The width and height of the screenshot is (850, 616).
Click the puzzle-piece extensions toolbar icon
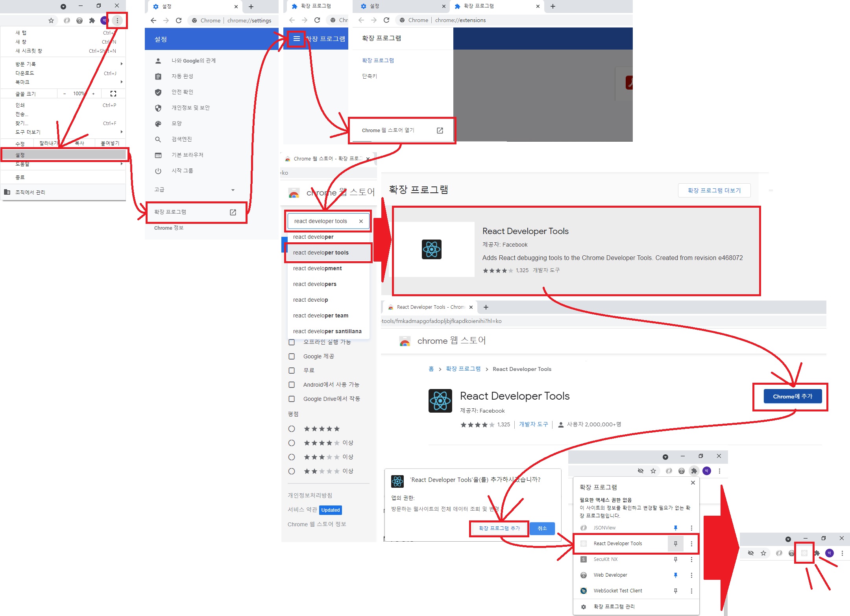pyautogui.click(x=694, y=471)
